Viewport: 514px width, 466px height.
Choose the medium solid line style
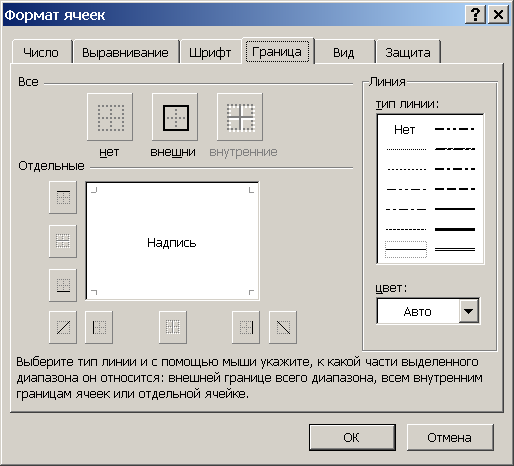tap(455, 209)
